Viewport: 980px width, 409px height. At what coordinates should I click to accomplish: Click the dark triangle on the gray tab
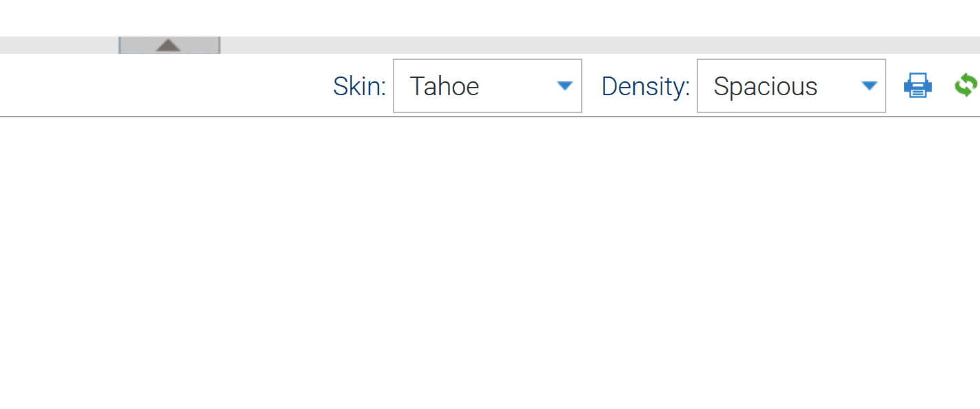[x=169, y=46]
